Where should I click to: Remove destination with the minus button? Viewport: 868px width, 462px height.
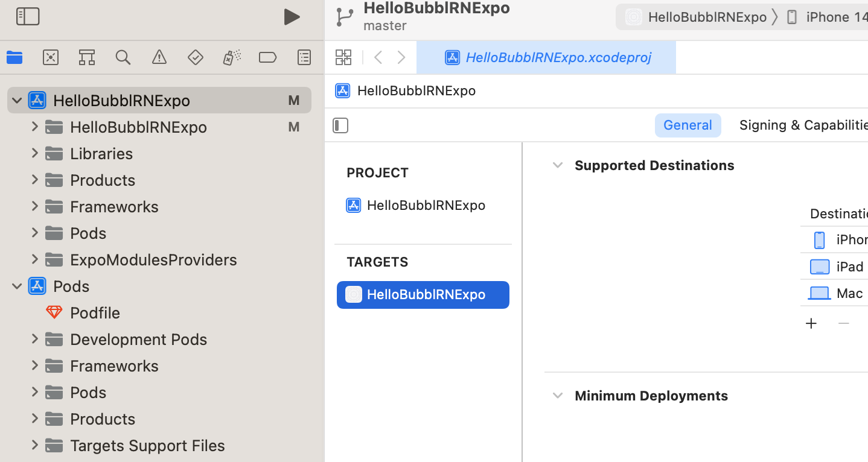point(844,323)
